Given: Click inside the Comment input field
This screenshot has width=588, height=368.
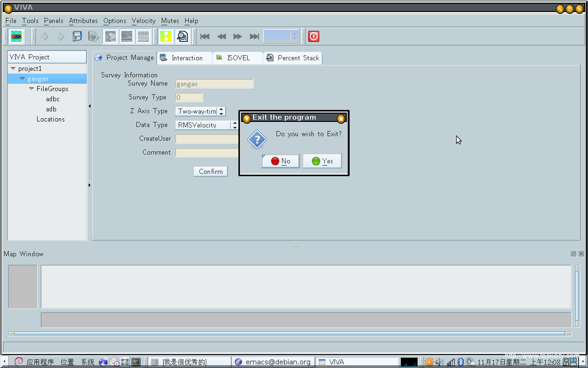Looking at the screenshot, I should click(x=207, y=152).
